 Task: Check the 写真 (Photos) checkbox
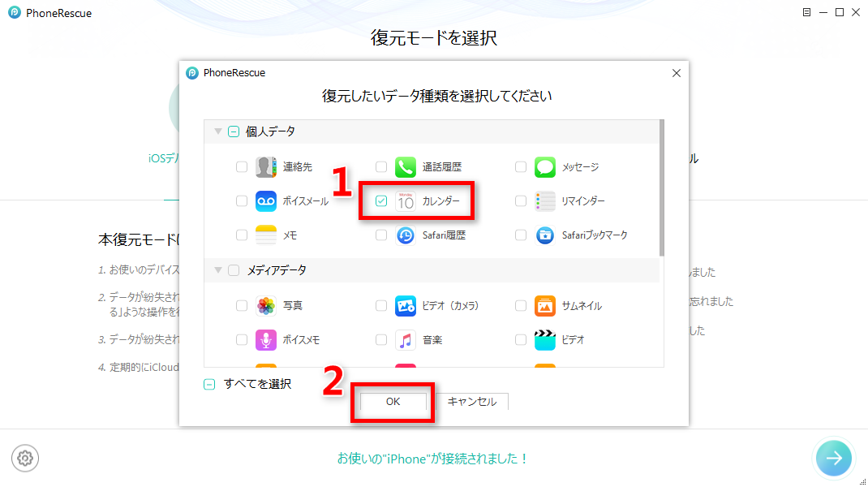(242, 305)
